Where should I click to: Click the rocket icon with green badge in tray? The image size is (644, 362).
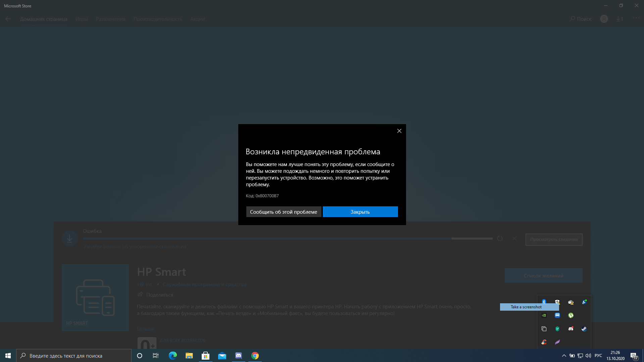pos(584,302)
